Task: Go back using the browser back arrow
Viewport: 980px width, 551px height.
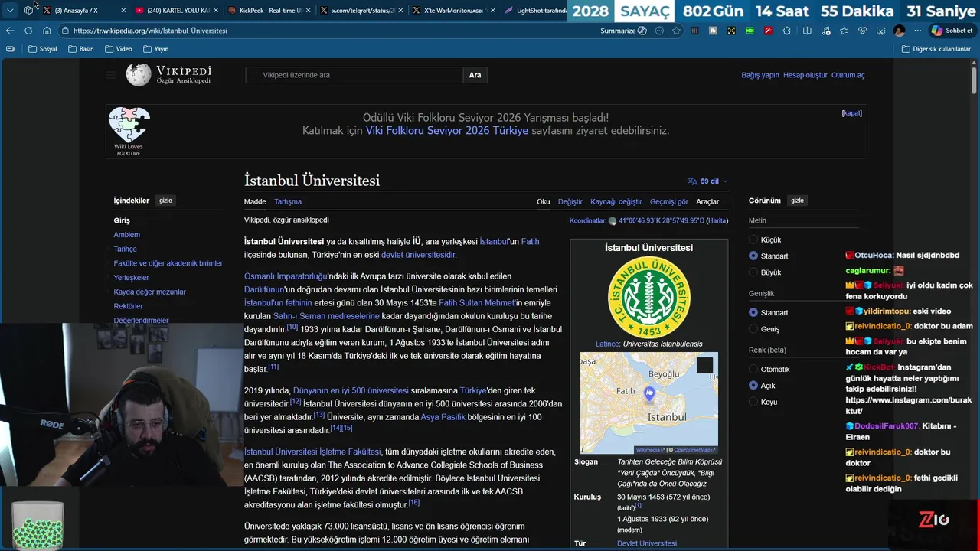Action: (x=10, y=31)
